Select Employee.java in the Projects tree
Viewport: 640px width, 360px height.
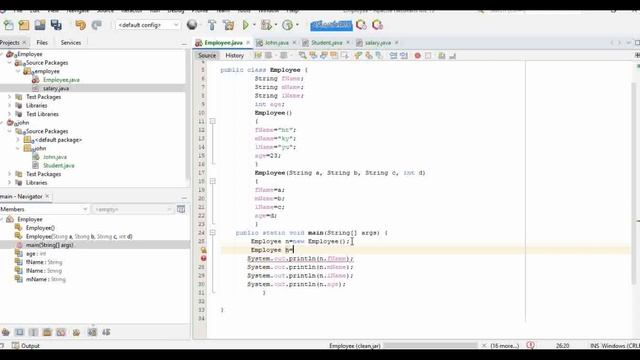(x=61, y=80)
